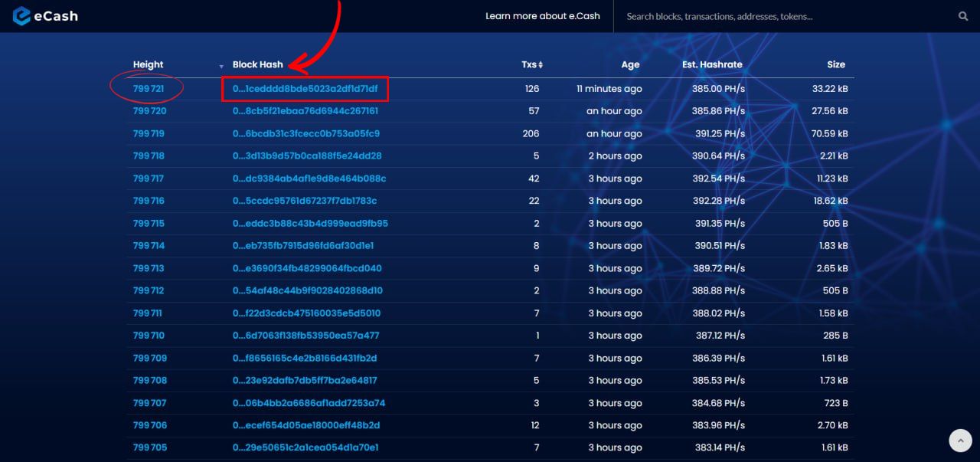The image size is (980, 462).
Task: Select block height 799718
Action: (x=149, y=156)
